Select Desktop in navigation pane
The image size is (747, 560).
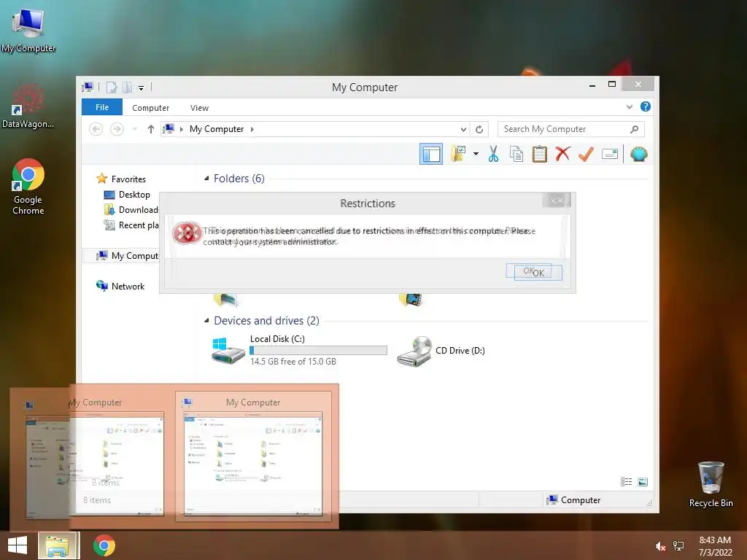(127, 194)
